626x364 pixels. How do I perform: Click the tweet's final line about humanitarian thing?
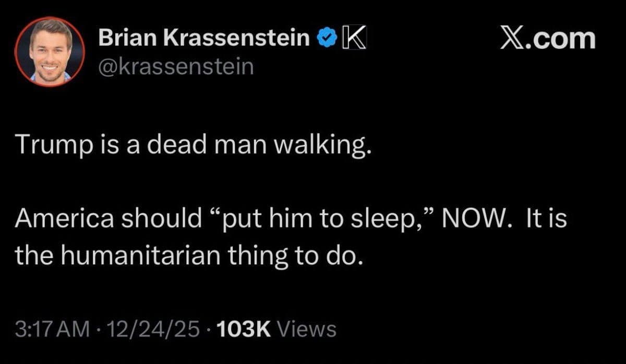coord(188,255)
